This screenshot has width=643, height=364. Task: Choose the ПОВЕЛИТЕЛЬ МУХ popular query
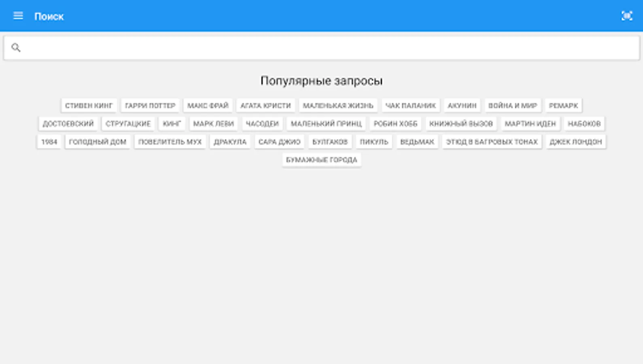[x=170, y=142]
